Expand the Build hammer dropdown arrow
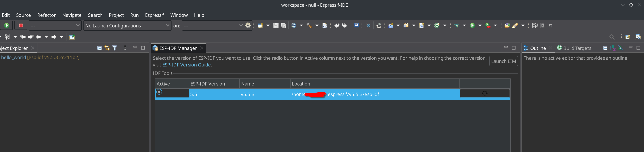 (317, 25)
